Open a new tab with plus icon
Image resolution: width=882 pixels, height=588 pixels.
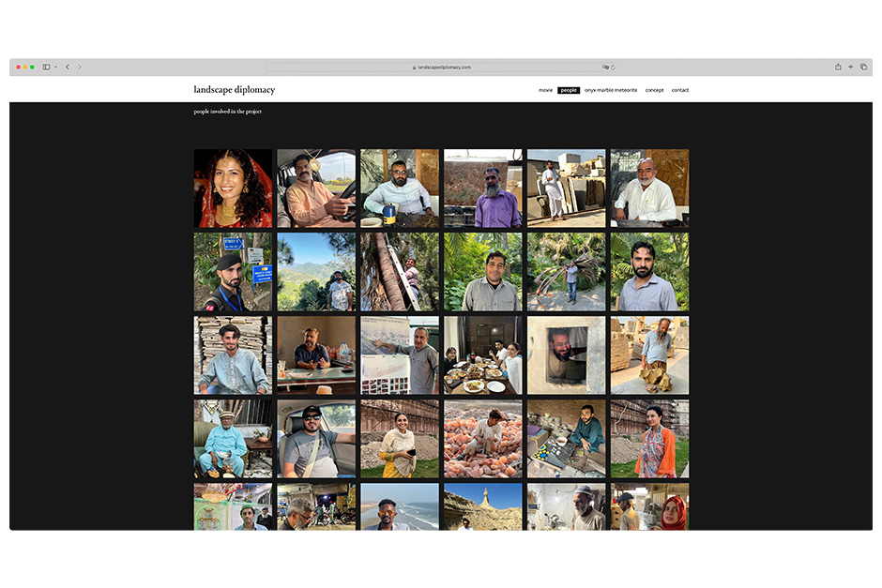[x=850, y=67]
